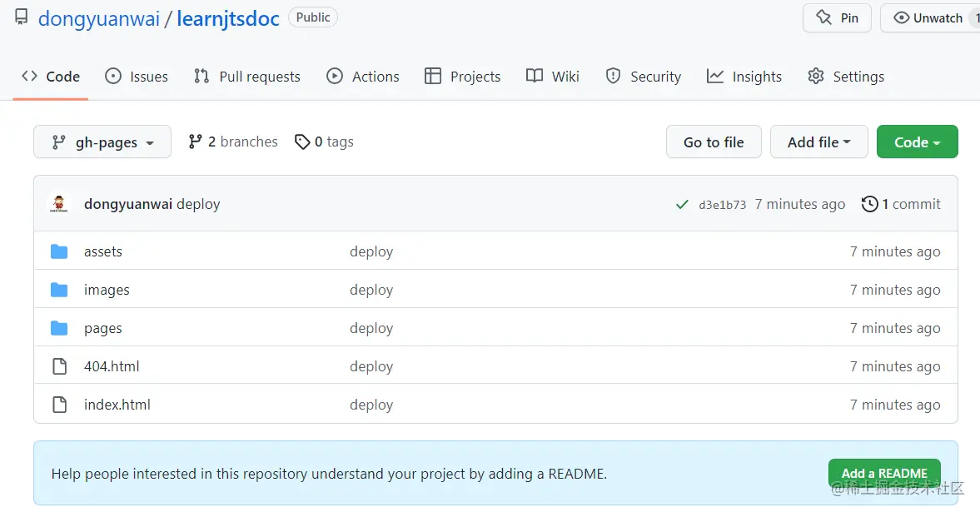Click 7 minutes ago in pages row
Image resolution: width=980 pixels, height=512 pixels.
point(895,328)
